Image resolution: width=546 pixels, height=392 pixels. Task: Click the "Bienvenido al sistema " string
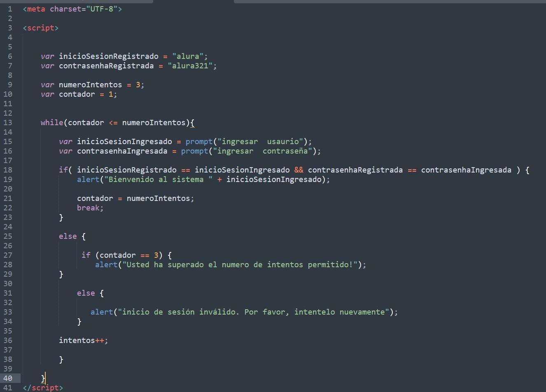click(158, 179)
